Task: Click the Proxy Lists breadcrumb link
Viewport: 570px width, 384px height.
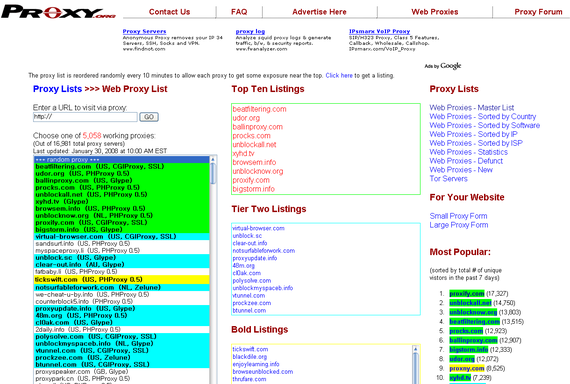Action: pyautogui.click(x=57, y=89)
